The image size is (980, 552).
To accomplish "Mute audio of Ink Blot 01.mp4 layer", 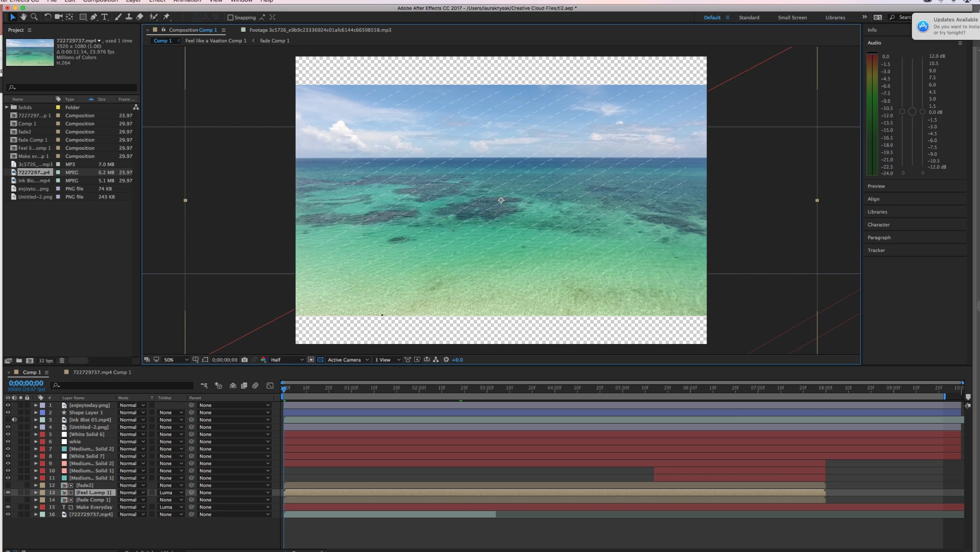I will (x=14, y=420).
